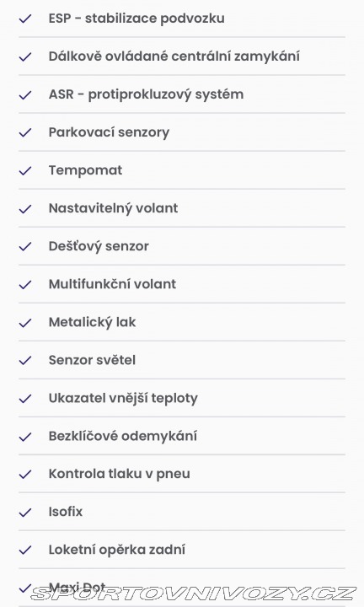Click the SPORTOVNIVOZY.CZ watermark logo
The height and width of the screenshot is (607, 364).
click(194, 594)
